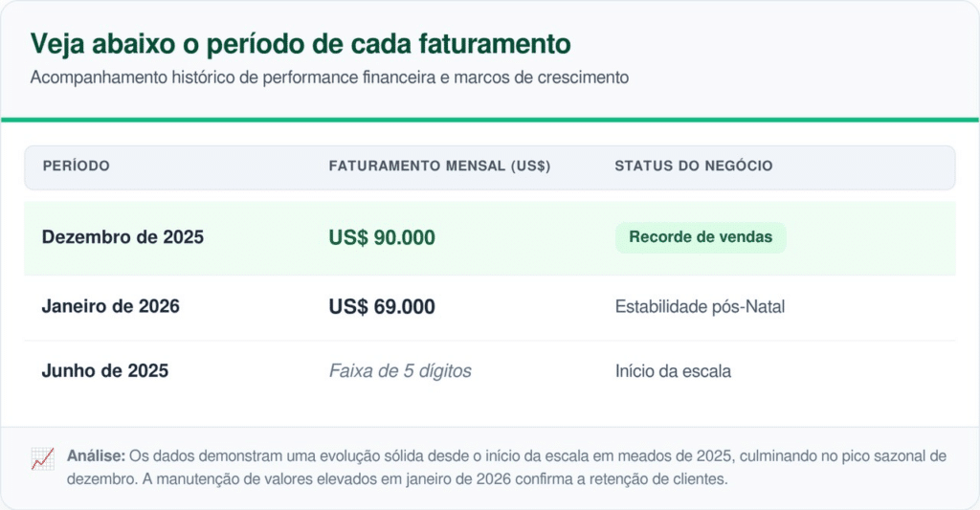The width and height of the screenshot is (980, 510).
Task: Click the green divider line under the header
Action: click(490, 120)
